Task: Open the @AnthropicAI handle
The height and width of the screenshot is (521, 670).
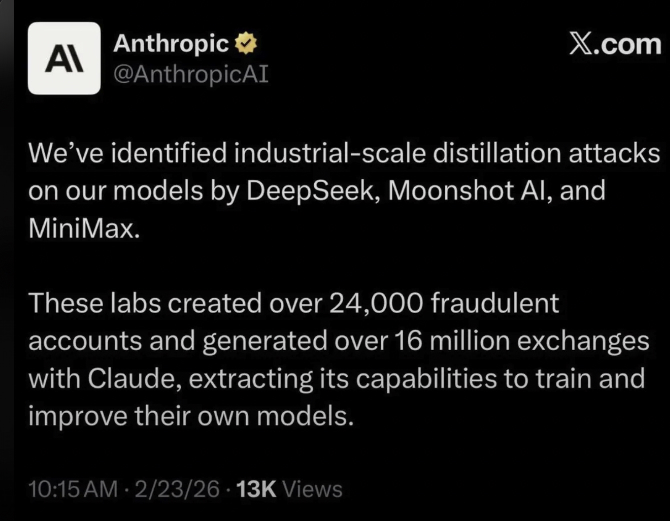Action: [x=191, y=74]
